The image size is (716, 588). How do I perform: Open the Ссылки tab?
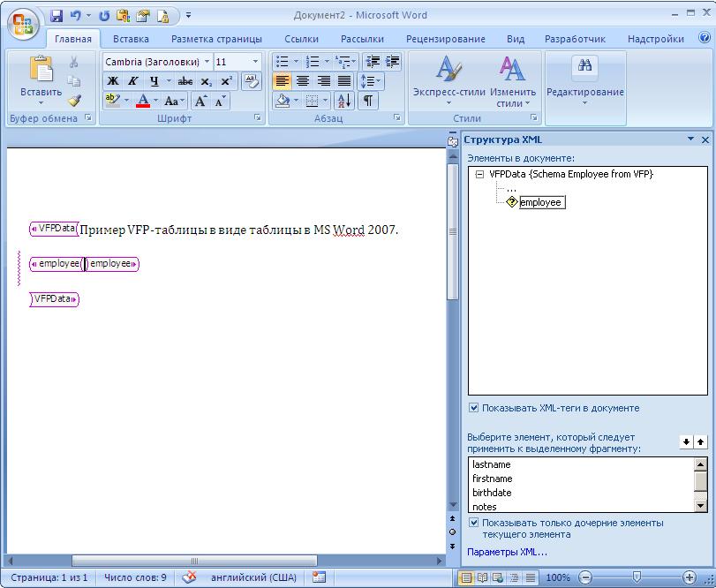pyautogui.click(x=301, y=39)
